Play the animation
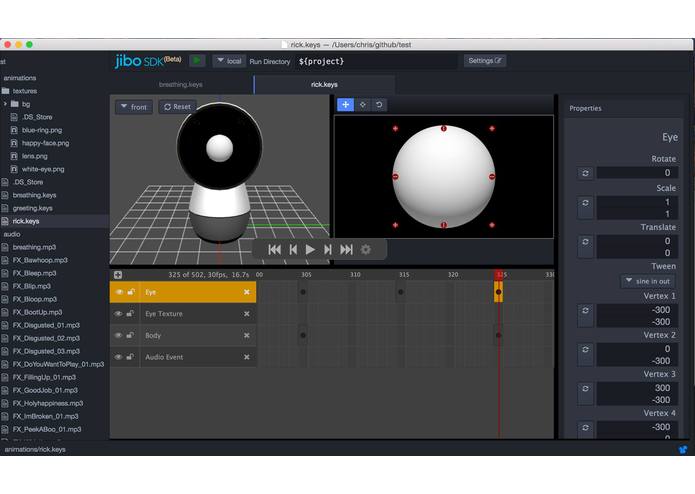Image resolution: width=695 pixels, height=494 pixels. coord(310,249)
